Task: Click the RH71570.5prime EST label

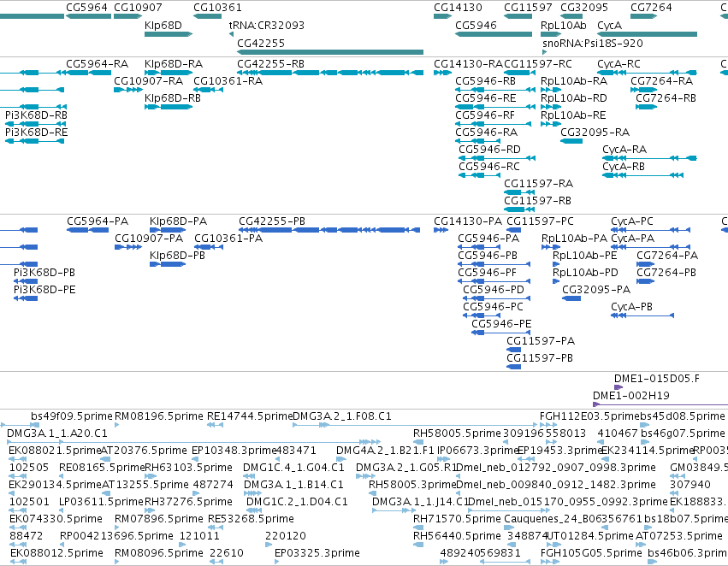Action: click(x=458, y=519)
